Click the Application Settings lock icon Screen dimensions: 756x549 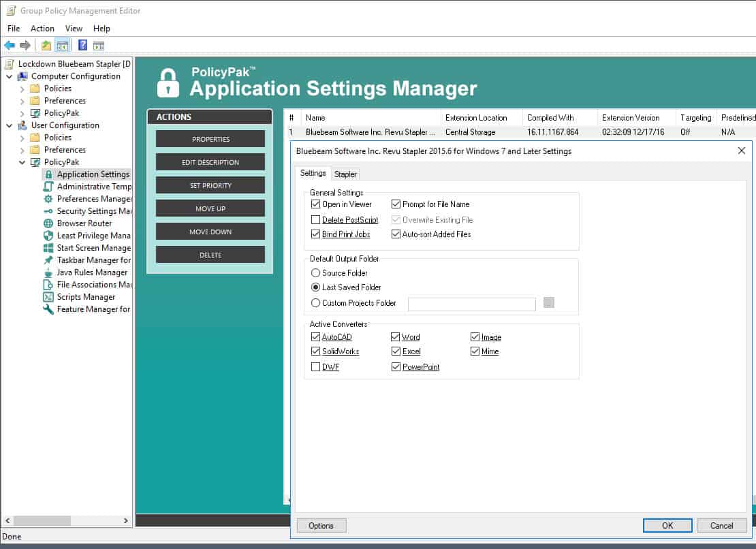(x=48, y=174)
